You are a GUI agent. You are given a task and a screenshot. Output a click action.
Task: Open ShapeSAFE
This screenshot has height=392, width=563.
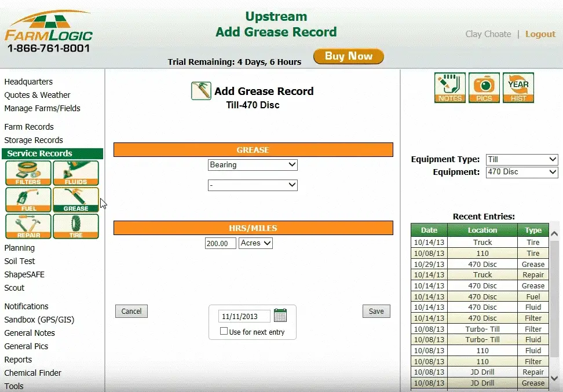point(24,274)
